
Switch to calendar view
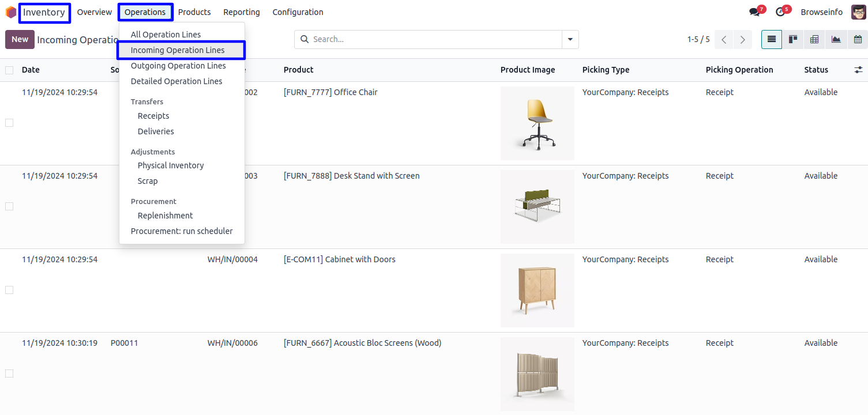pyautogui.click(x=858, y=39)
